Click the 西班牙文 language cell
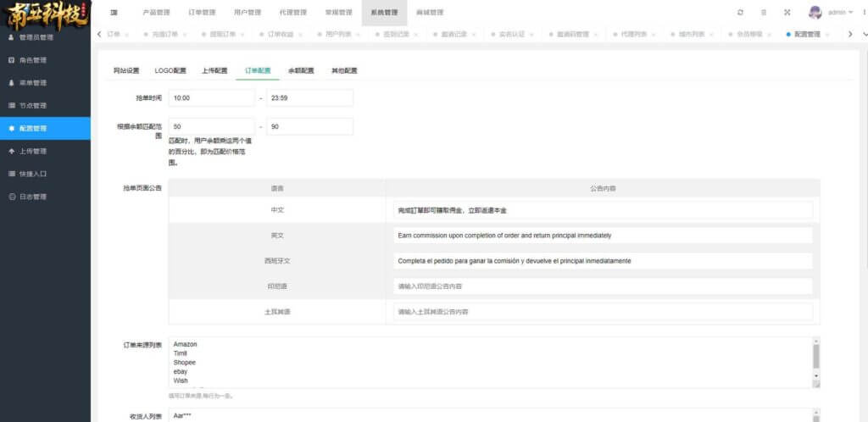 coord(277,260)
